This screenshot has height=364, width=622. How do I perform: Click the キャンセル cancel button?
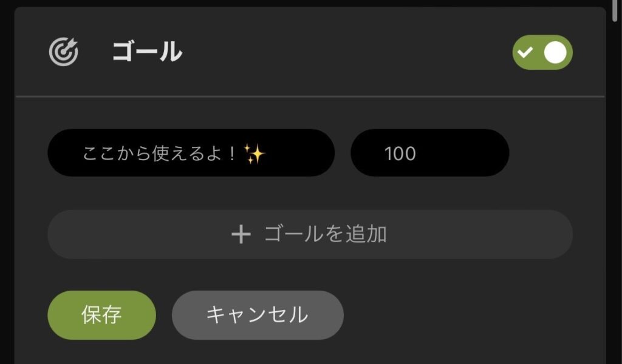258,315
